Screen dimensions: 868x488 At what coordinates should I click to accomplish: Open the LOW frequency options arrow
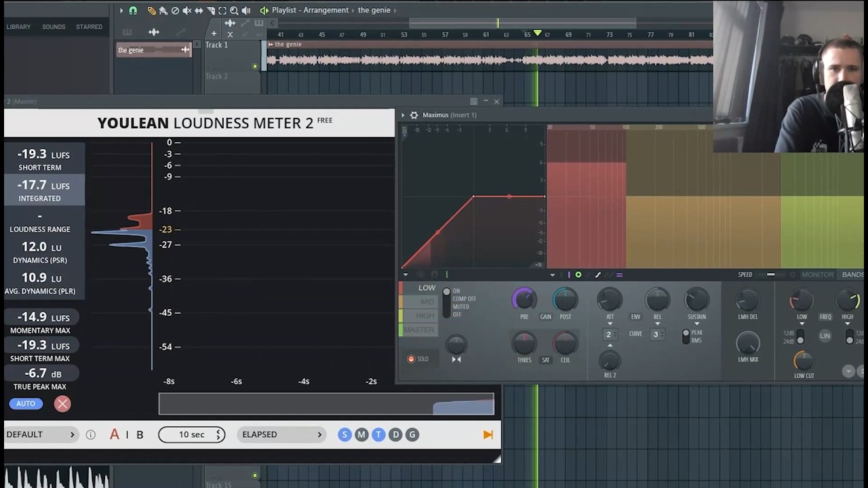click(x=801, y=323)
